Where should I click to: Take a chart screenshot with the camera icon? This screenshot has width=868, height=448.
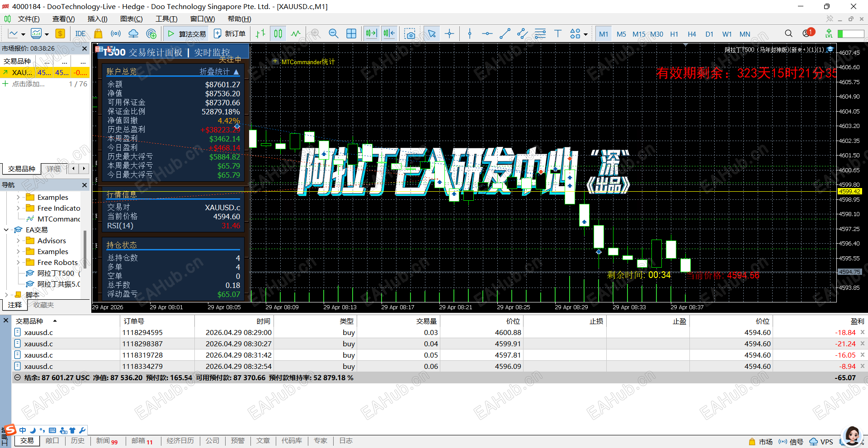pyautogui.click(x=410, y=34)
